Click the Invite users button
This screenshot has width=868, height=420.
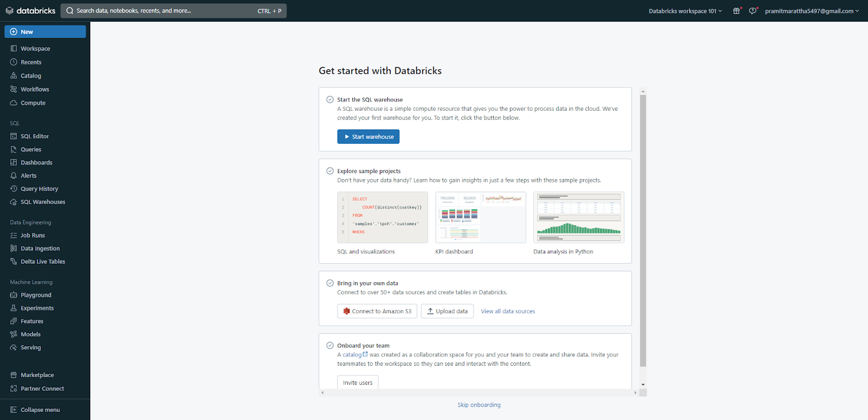[358, 382]
